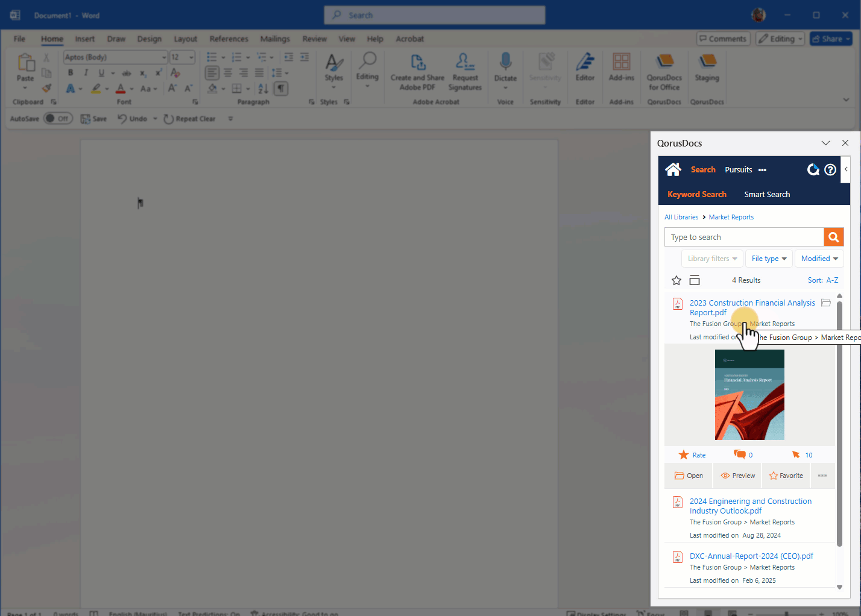Click the Favorite button
This screenshot has width=861, height=616.
coord(786,476)
